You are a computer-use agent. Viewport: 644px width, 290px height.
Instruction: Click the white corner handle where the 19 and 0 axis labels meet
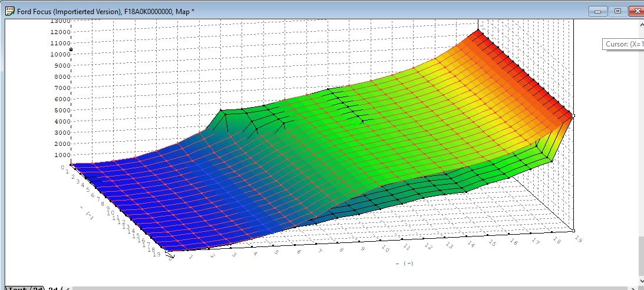(167, 251)
